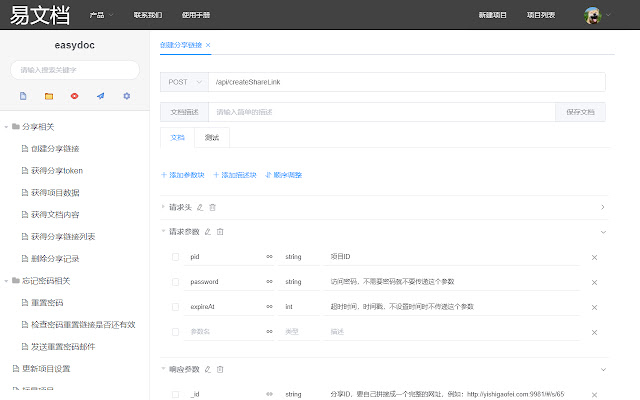Open the 产品 menu in top navigation
Screen dimensions: 640x400
(x=98, y=15)
